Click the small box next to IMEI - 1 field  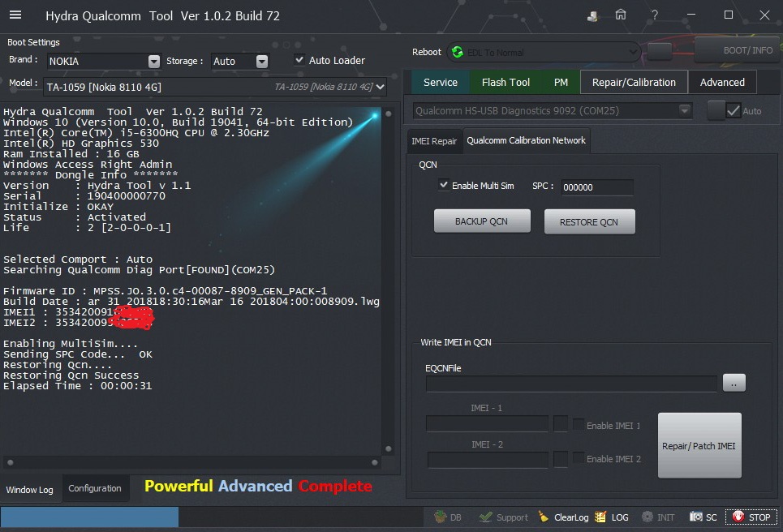[x=561, y=423]
